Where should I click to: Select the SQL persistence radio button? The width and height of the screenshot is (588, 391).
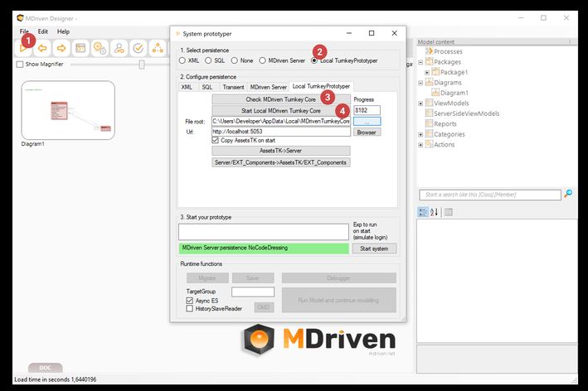pos(208,60)
